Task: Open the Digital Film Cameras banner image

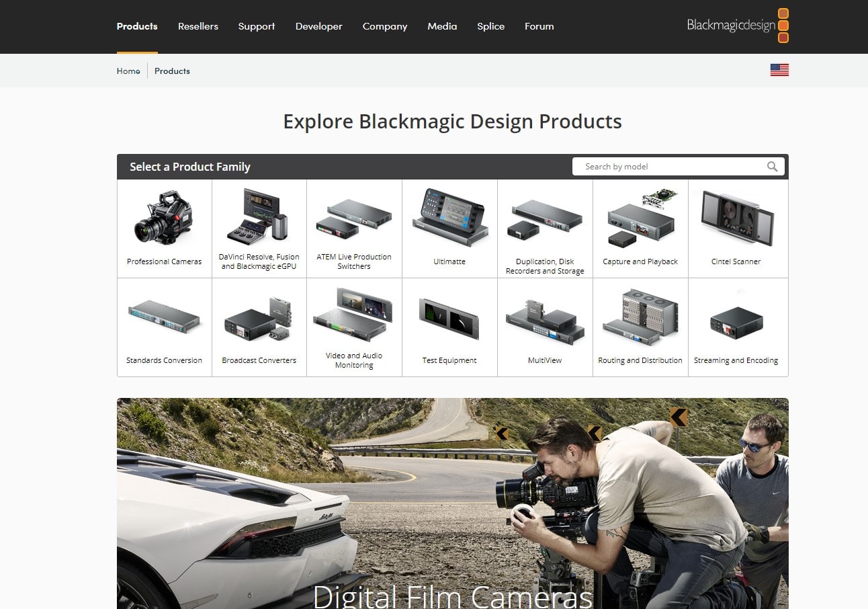Action: (x=453, y=503)
